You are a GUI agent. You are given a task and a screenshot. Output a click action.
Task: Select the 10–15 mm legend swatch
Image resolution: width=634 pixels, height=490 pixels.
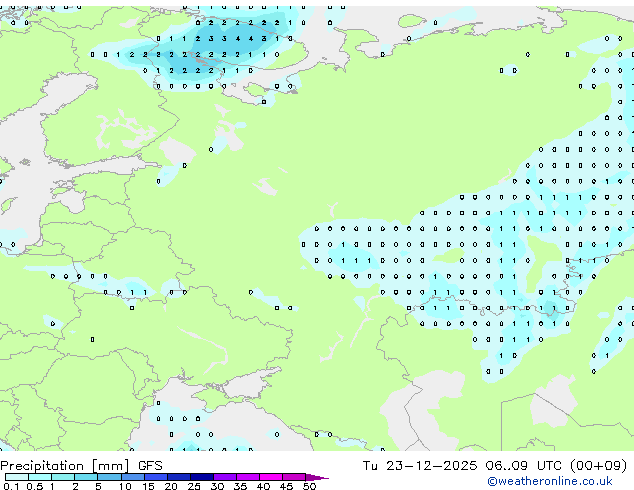133,477
